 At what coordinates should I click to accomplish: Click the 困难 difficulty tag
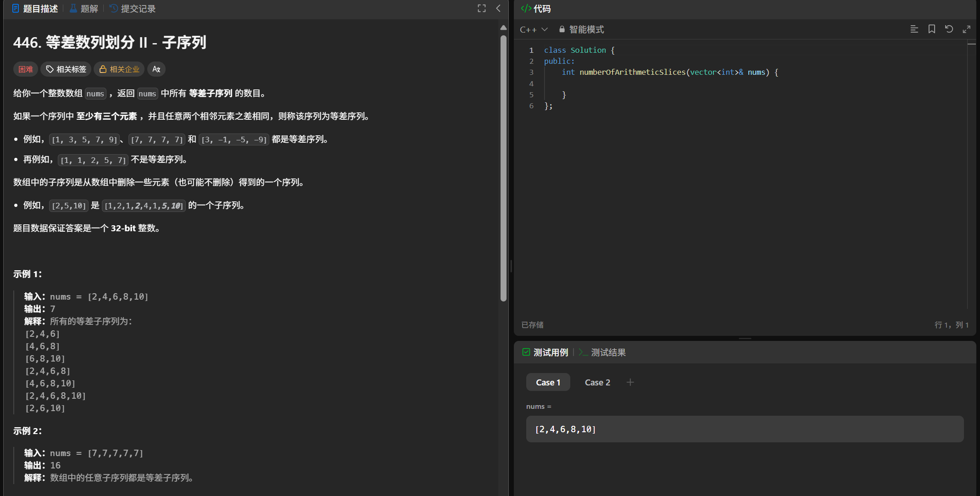tap(26, 69)
